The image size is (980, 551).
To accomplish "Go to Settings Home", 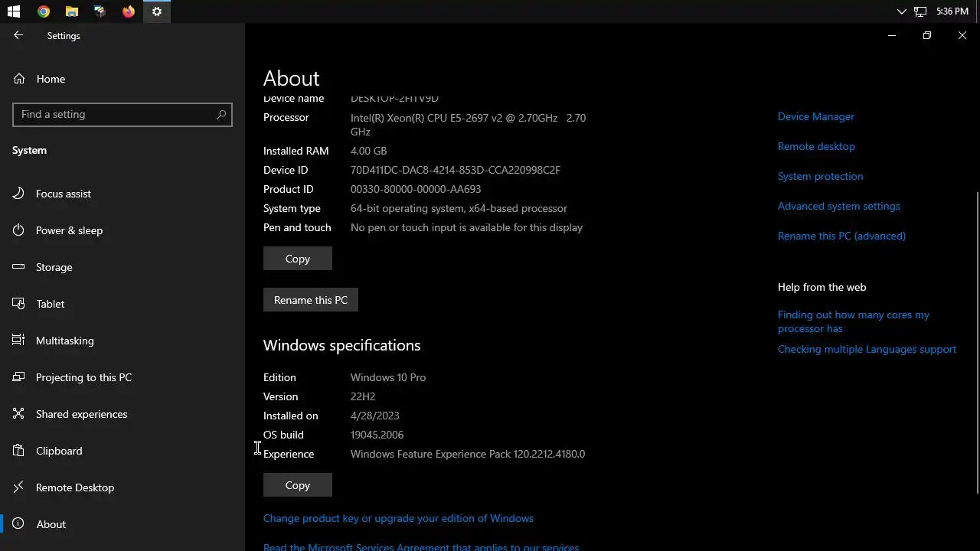I will coord(122,79).
